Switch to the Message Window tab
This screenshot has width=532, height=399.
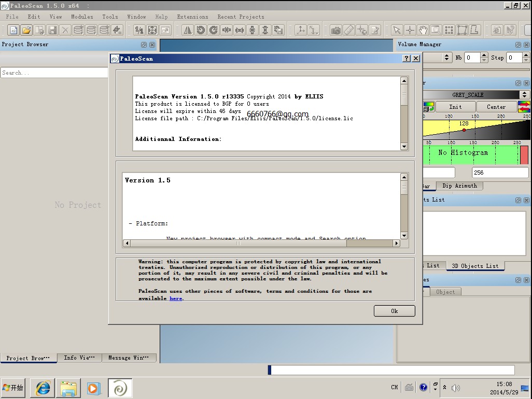(129, 358)
